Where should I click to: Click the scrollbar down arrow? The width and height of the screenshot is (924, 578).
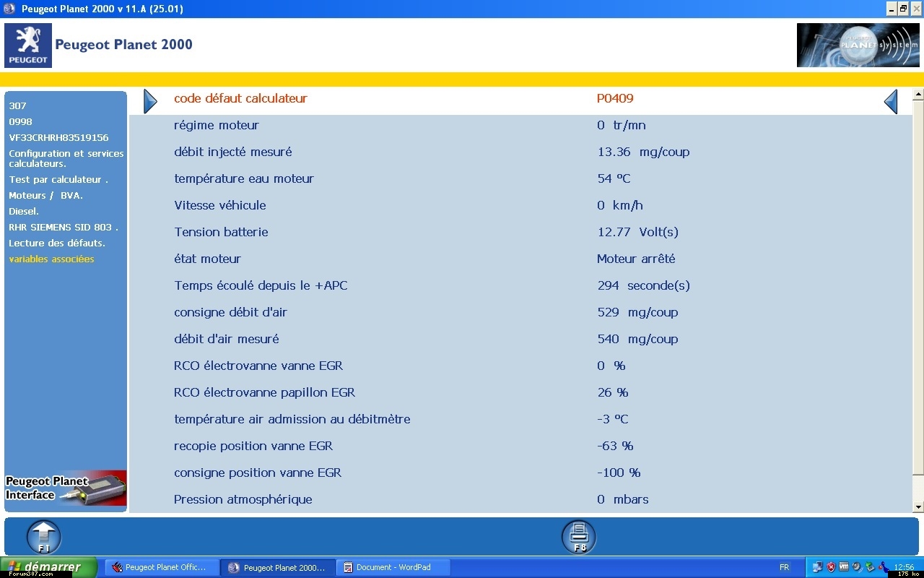pos(918,507)
